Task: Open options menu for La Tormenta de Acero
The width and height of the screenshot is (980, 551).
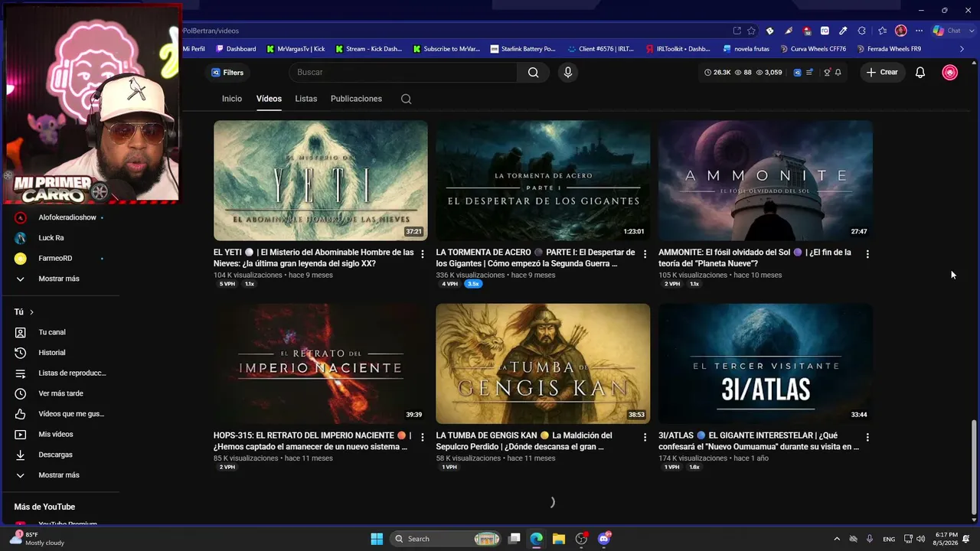Action: (x=645, y=254)
